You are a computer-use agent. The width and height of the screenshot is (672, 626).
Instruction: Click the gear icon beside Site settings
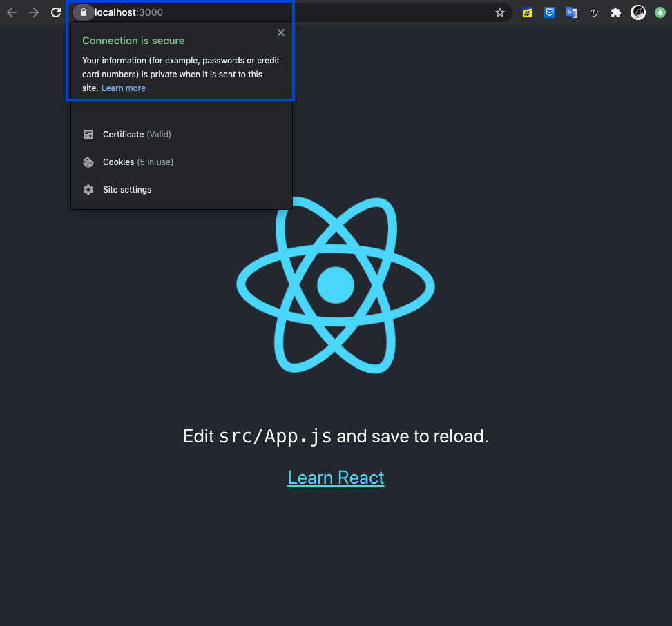pos(88,190)
